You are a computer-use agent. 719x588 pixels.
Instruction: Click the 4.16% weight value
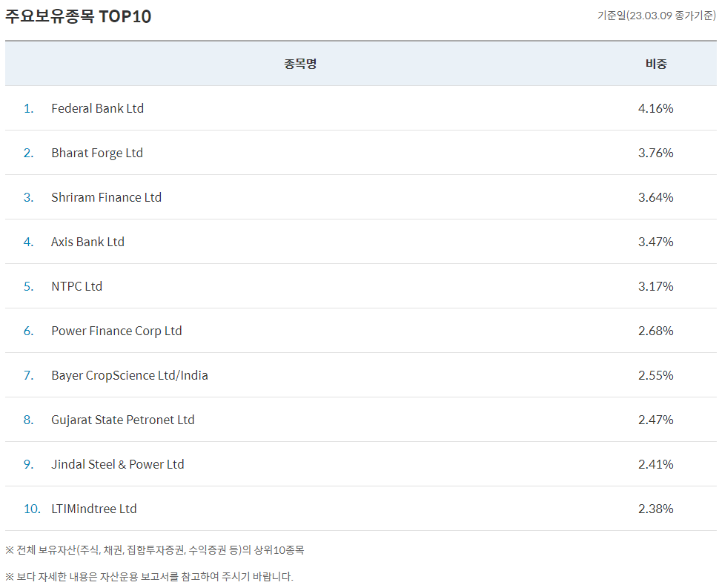pos(656,108)
